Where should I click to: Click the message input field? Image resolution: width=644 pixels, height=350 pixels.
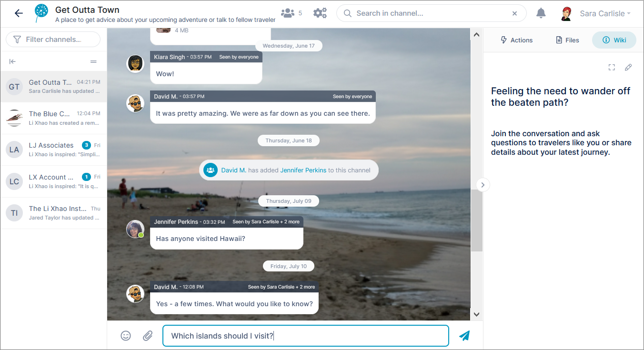(306, 336)
